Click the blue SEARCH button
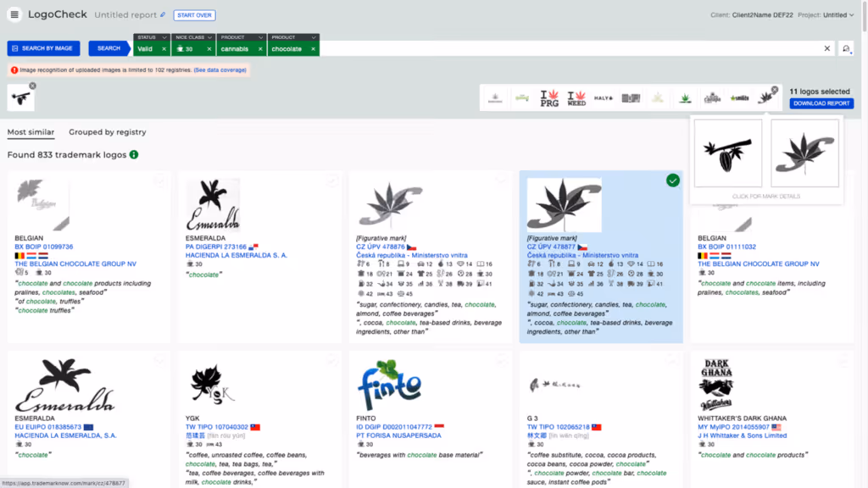 click(x=108, y=48)
